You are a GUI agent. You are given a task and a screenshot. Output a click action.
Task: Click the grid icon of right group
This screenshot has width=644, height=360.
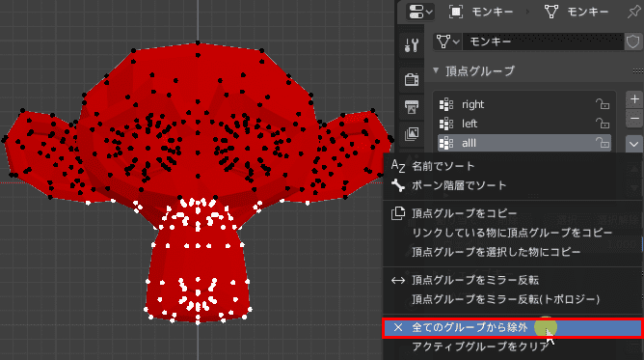point(446,104)
